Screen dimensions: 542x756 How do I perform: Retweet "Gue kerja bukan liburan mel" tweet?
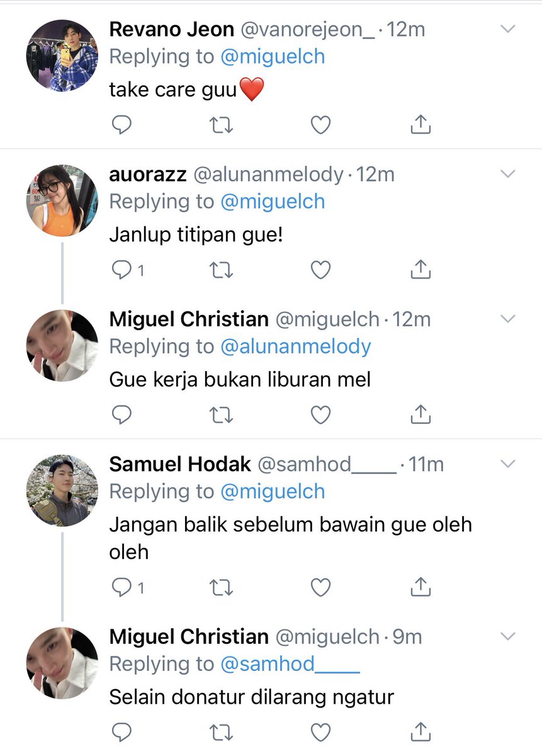[x=221, y=415]
